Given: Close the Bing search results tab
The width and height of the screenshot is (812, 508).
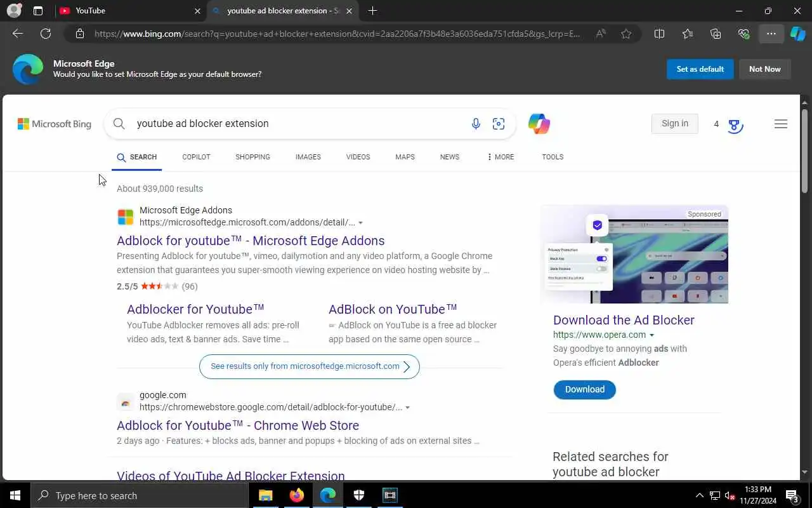Looking at the screenshot, I should point(349,11).
